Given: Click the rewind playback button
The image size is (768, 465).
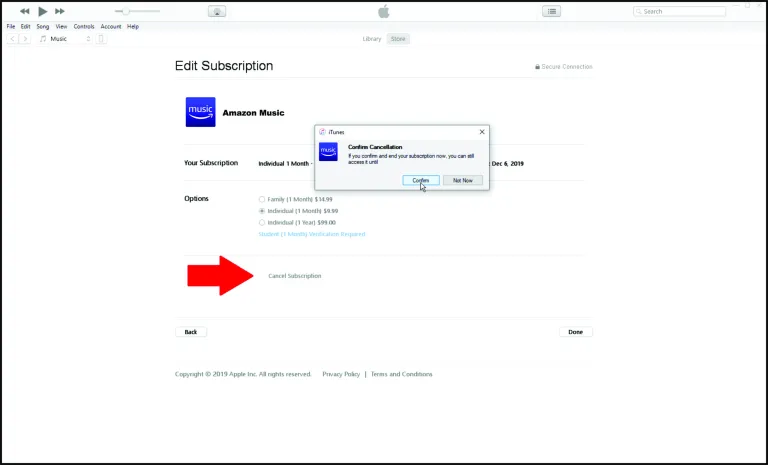Looking at the screenshot, I should (x=24, y=11).
